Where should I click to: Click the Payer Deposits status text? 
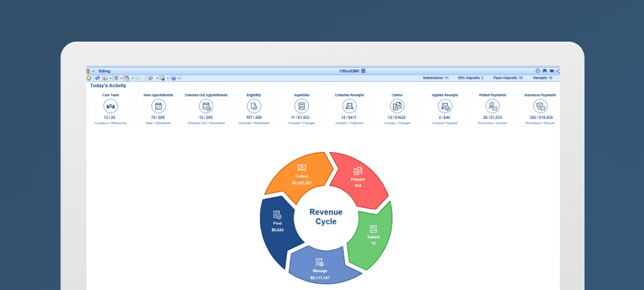[507, 78]
